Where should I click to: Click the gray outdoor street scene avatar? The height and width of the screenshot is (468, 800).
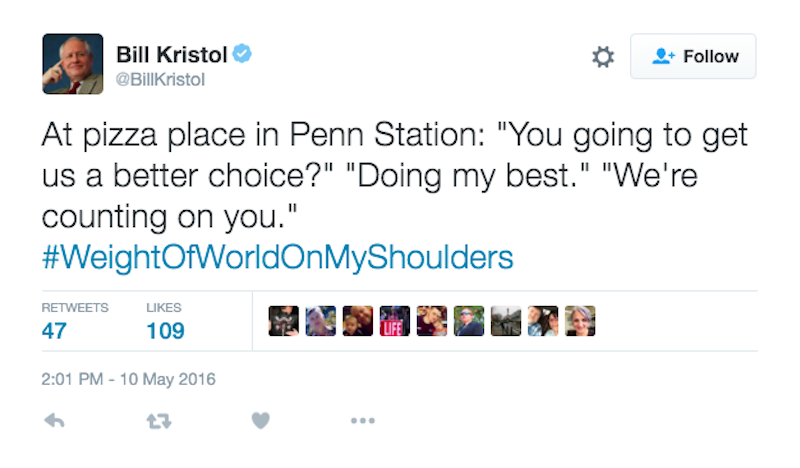click(506, 320)
